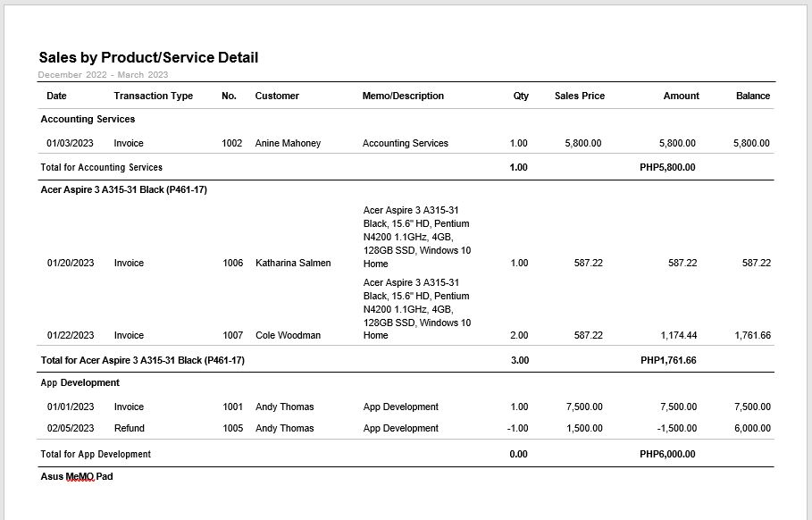Click customer Katharina Salmen
Screen dimensions: 812x520
[x=293, y=263]
